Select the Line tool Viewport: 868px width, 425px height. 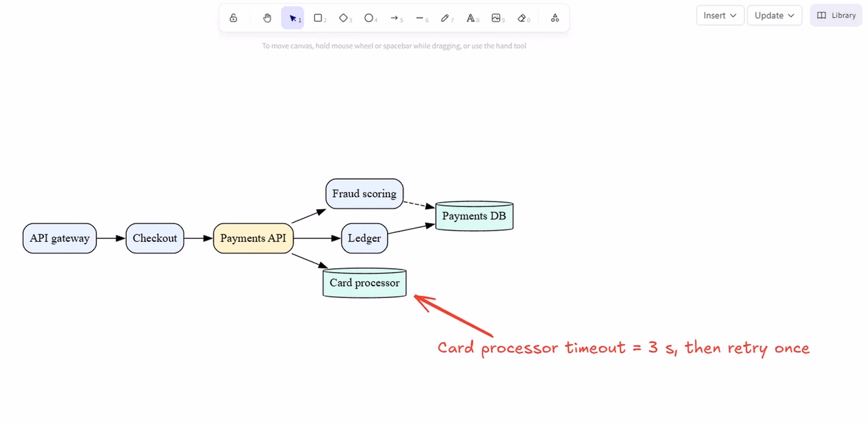pyautogui.click(x=420, y=18)
